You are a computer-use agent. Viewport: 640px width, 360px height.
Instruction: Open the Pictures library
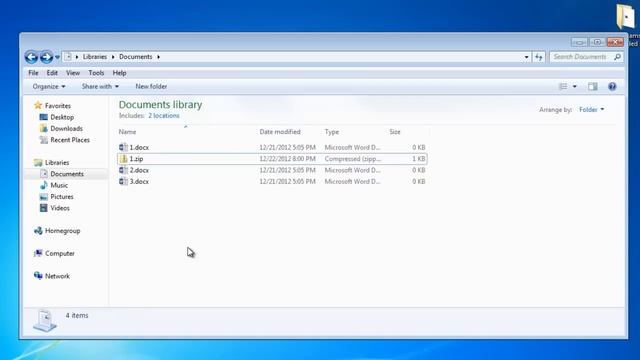62,197
